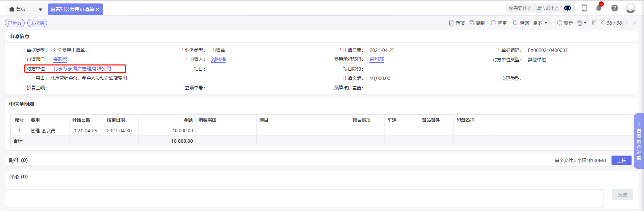Expand the 查看执行进度 side panel
Viewport: 644px width, 211px height.
pos(638,141)
